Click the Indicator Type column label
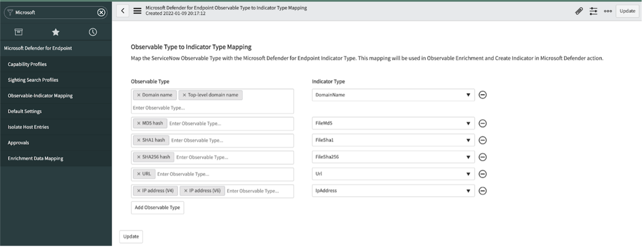 [x=329, y=81]
